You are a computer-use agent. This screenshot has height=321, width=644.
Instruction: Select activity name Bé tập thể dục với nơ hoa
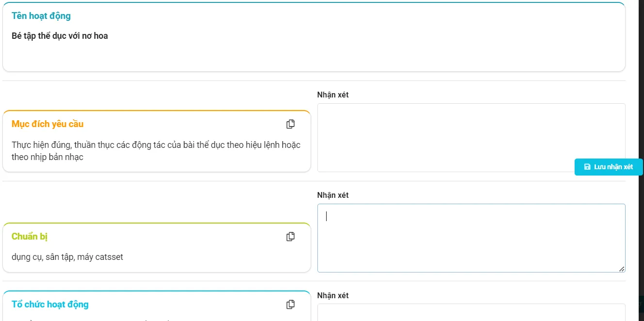pyautogui.click(x=60, y=36)
